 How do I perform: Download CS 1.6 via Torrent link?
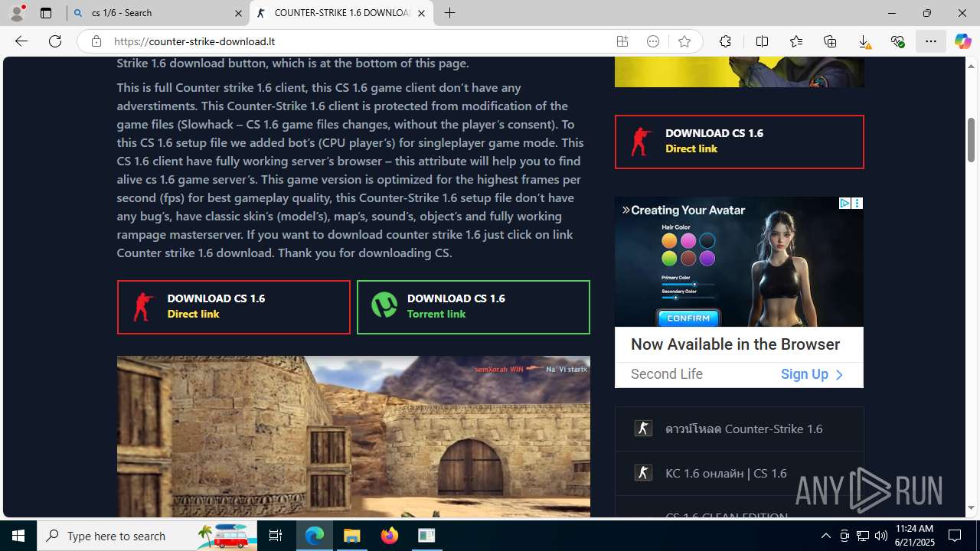[473, 307]
